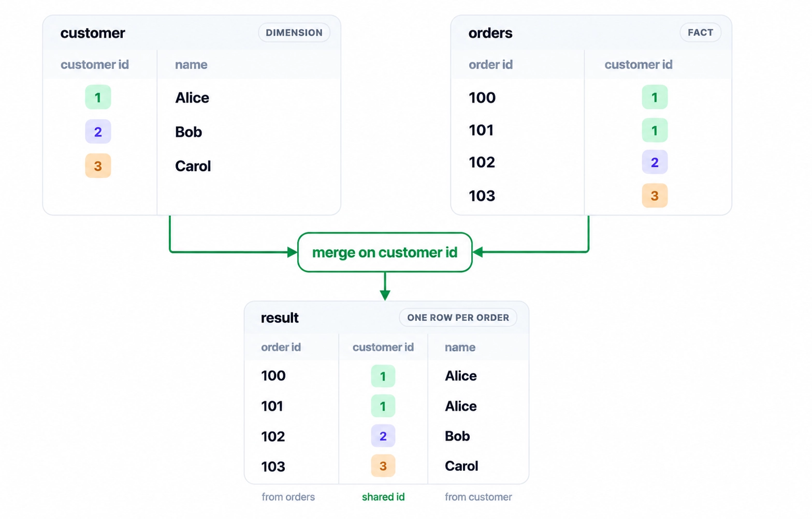Select green badge 1 in customer table
812x519 pixels.
click(98, 97)
